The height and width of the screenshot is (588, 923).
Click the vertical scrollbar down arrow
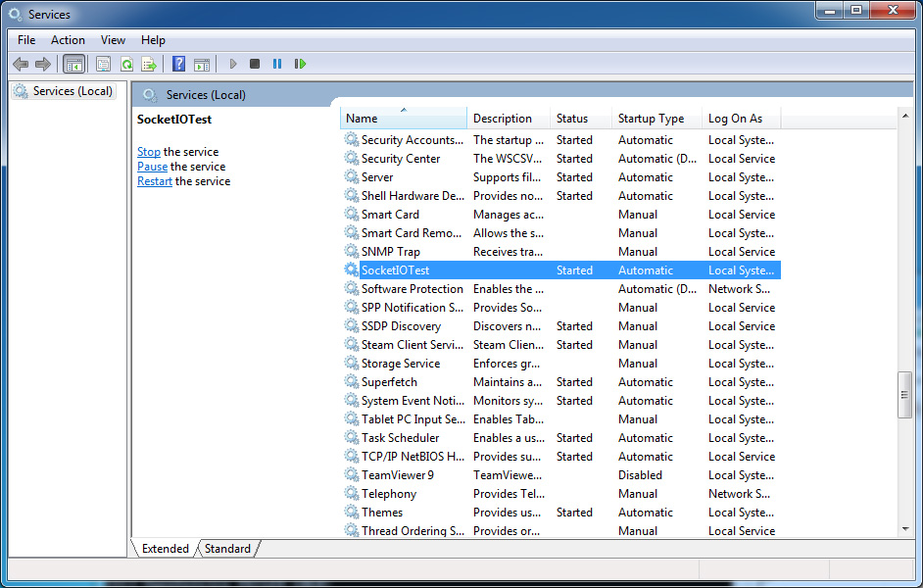(903, 529)
